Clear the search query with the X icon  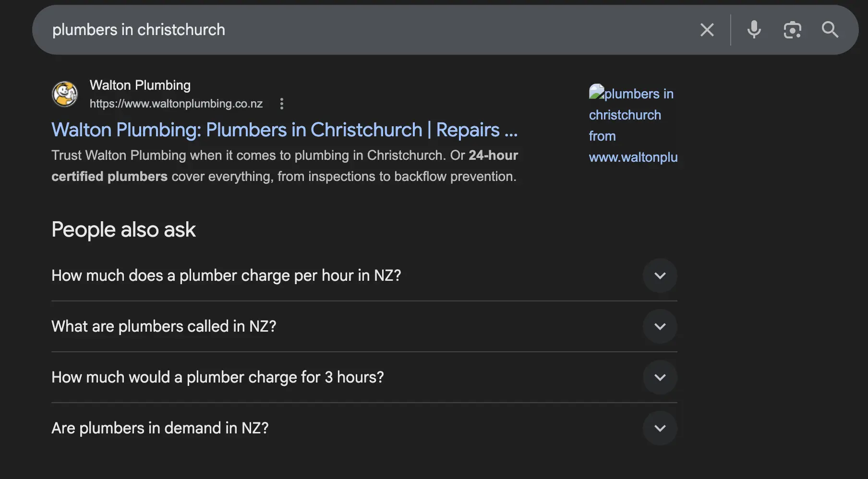coord(707,30)
